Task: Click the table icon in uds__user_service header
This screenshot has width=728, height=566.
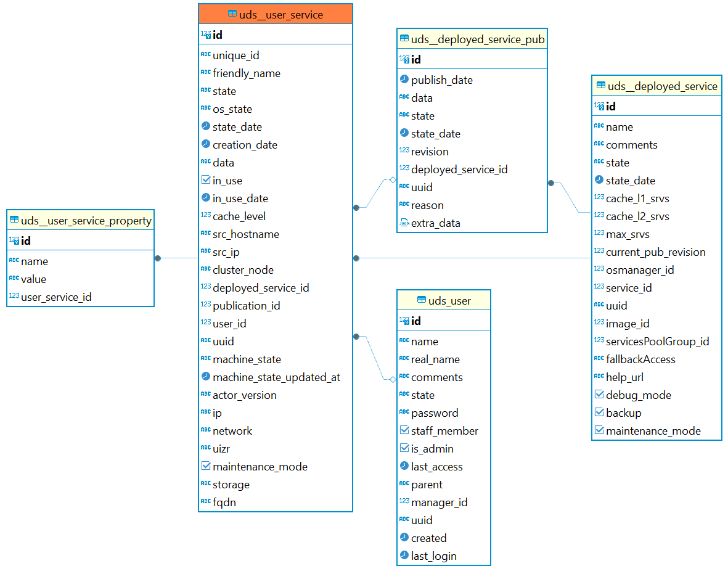Action: (x=232, y=14)
